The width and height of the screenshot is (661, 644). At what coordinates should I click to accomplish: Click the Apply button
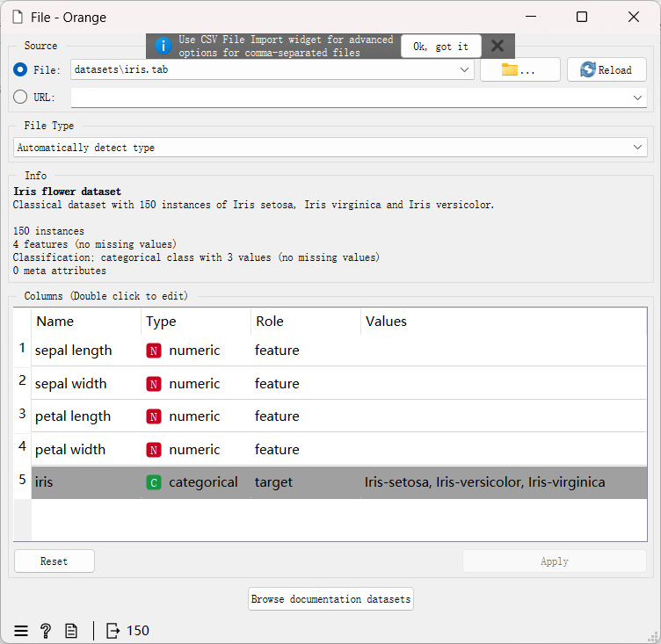click(554, 561)
